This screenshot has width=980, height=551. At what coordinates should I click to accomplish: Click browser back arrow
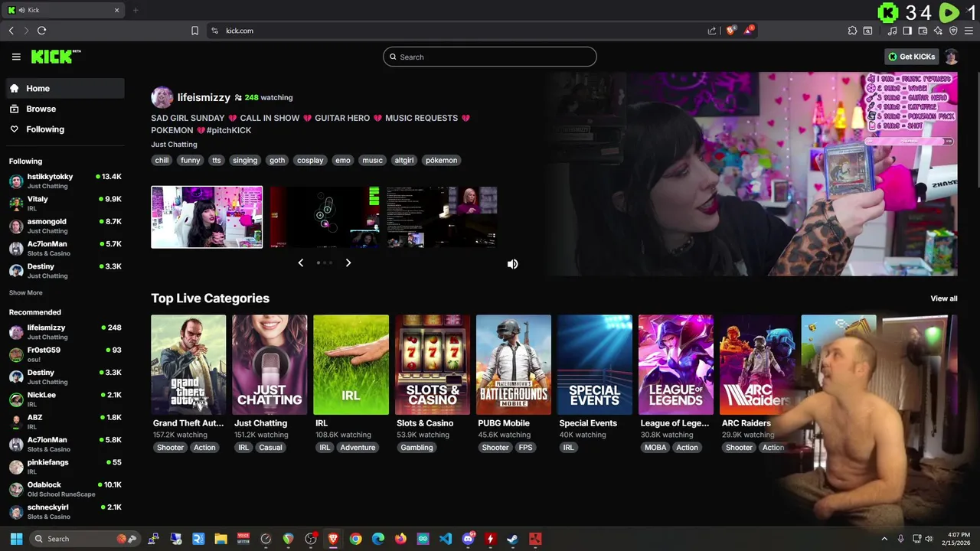tap(11, 31)
